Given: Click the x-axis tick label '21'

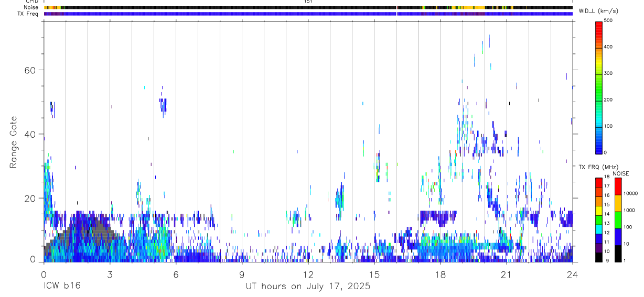Looking at the screenshot, I should pos(506,275).
